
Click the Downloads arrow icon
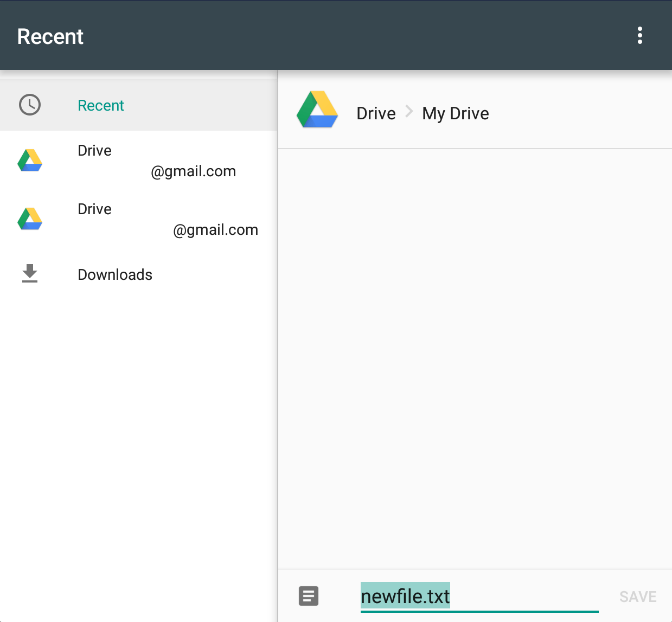(30, 274)
